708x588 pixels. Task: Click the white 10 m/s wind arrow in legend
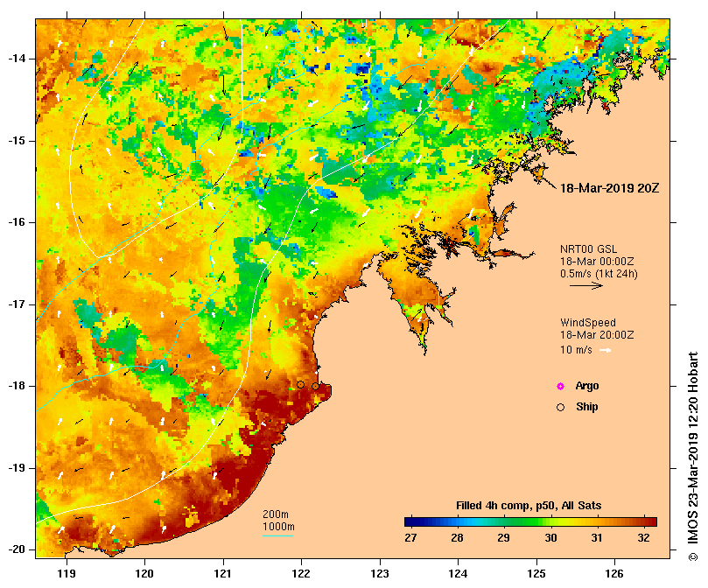(x=606, y=350)
